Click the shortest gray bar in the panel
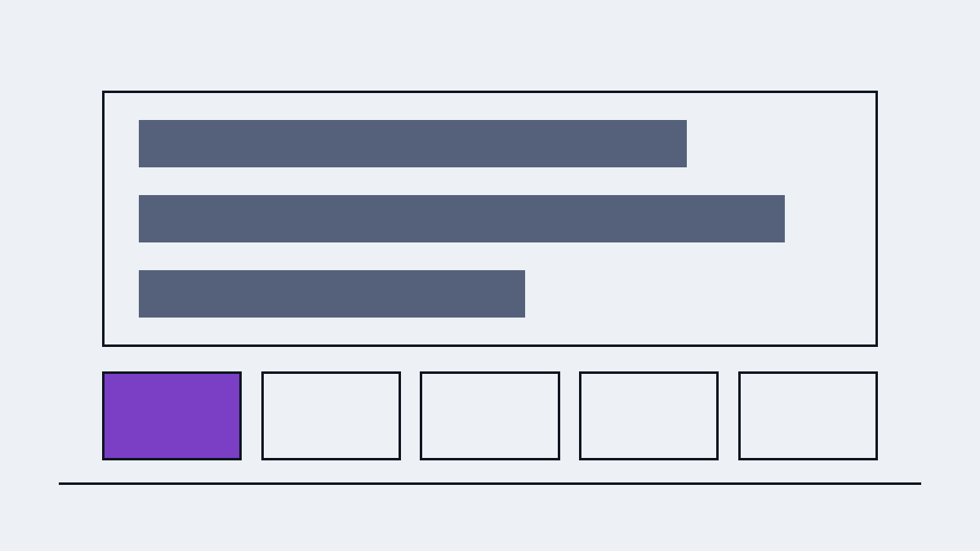The height and width of the screenshot is (551, 980). point(332,294)
